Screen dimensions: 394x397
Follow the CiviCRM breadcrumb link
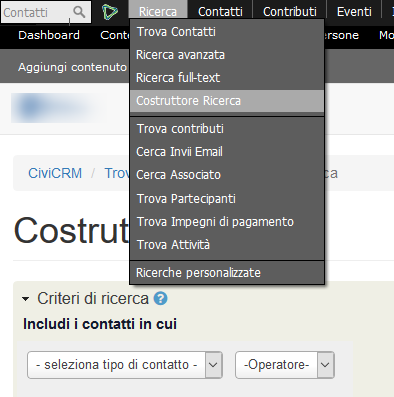[55, 173]
